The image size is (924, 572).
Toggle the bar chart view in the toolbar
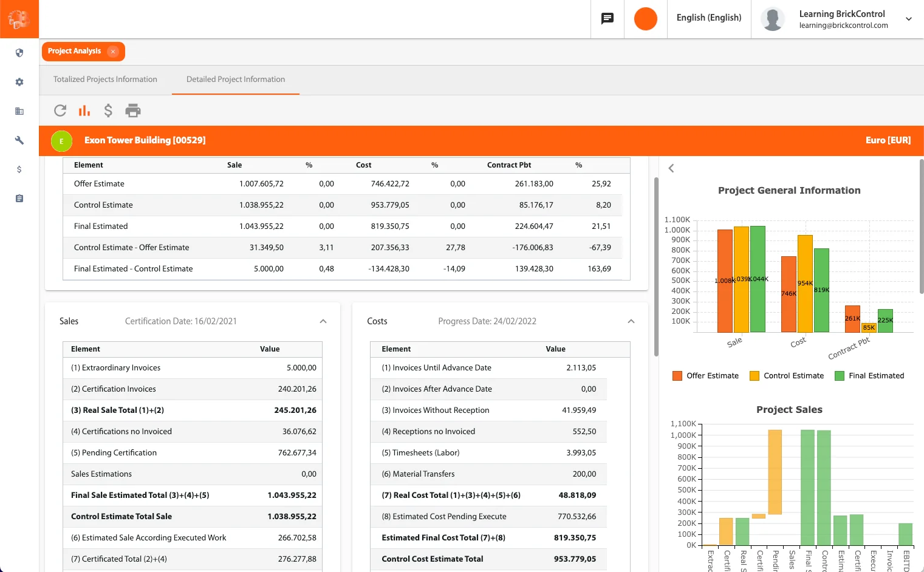coord(84,111)
